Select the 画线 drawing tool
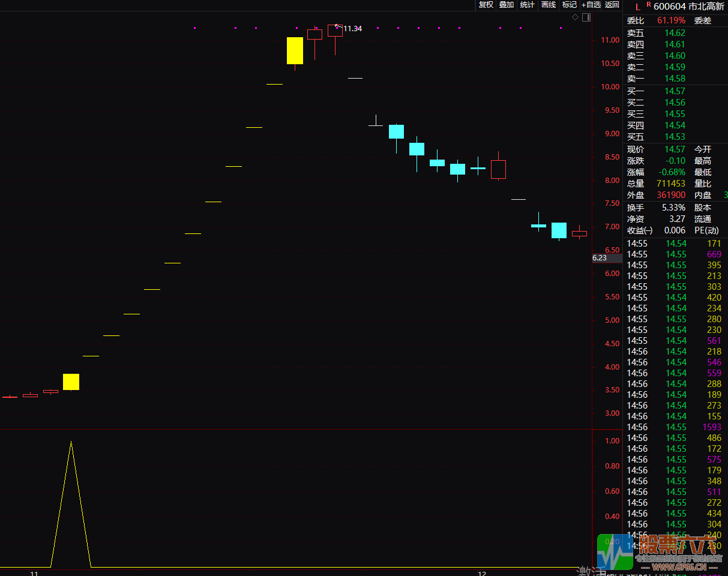The image size is (728, 576). [x=549, y=5]
